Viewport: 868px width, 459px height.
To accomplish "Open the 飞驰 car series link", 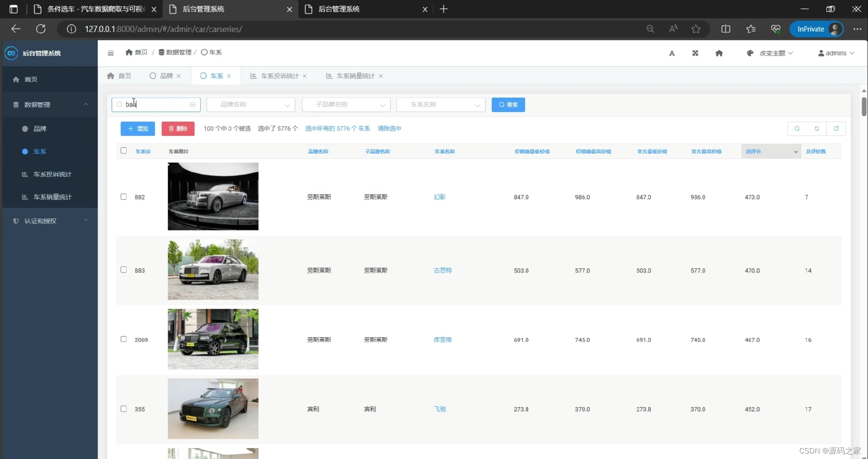I will point(439,409).
